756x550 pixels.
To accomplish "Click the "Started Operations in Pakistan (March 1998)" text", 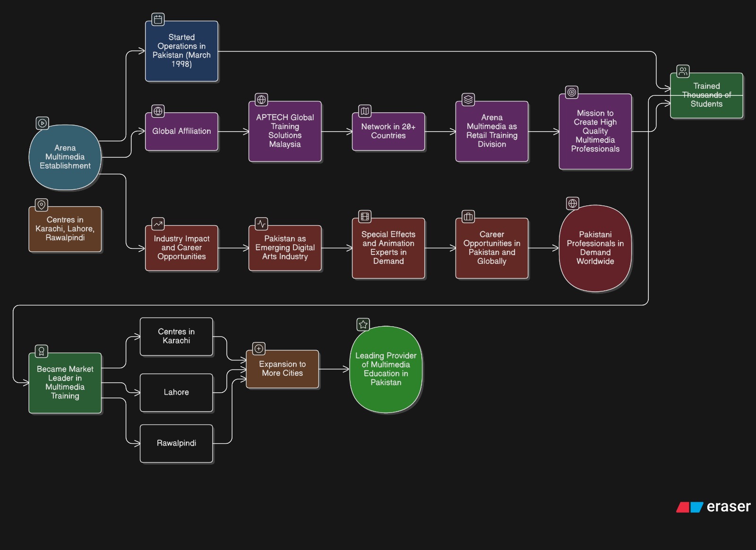I will 181,51.
